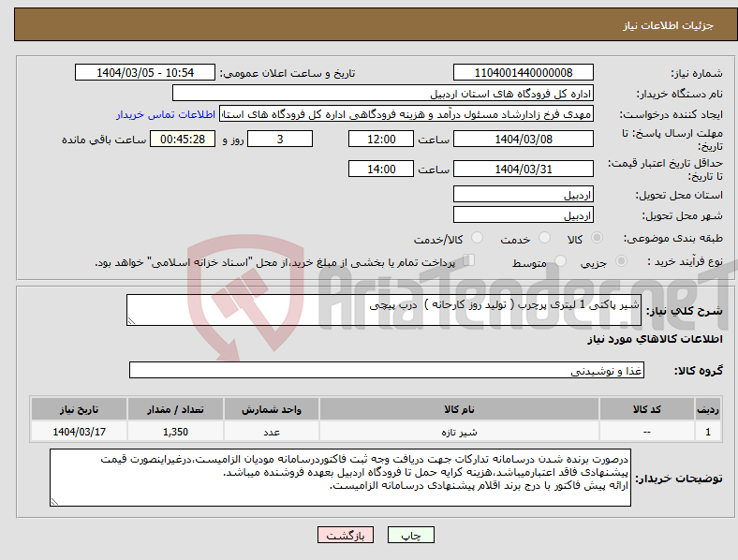The width and height of the screenshot is (738, 560).
Task: Click the ایجاد کننده درخواست field
Action: tap(406, 114)
